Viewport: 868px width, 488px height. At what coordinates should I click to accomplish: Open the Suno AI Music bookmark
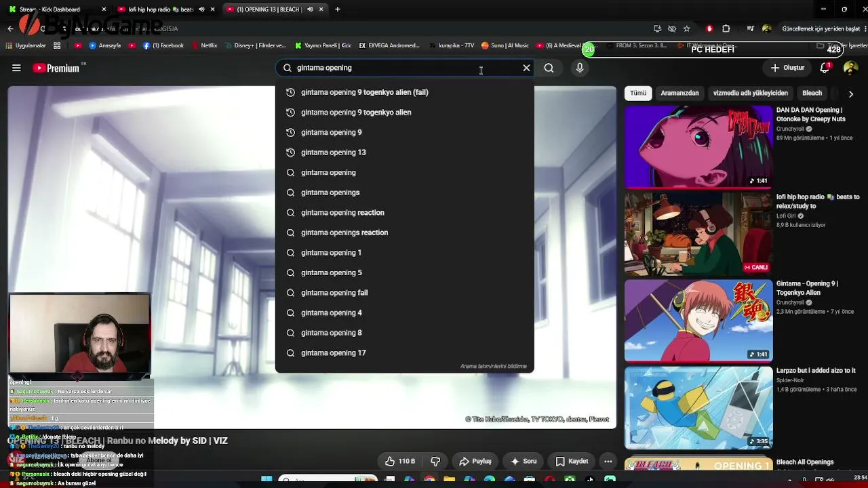(505, 46)
